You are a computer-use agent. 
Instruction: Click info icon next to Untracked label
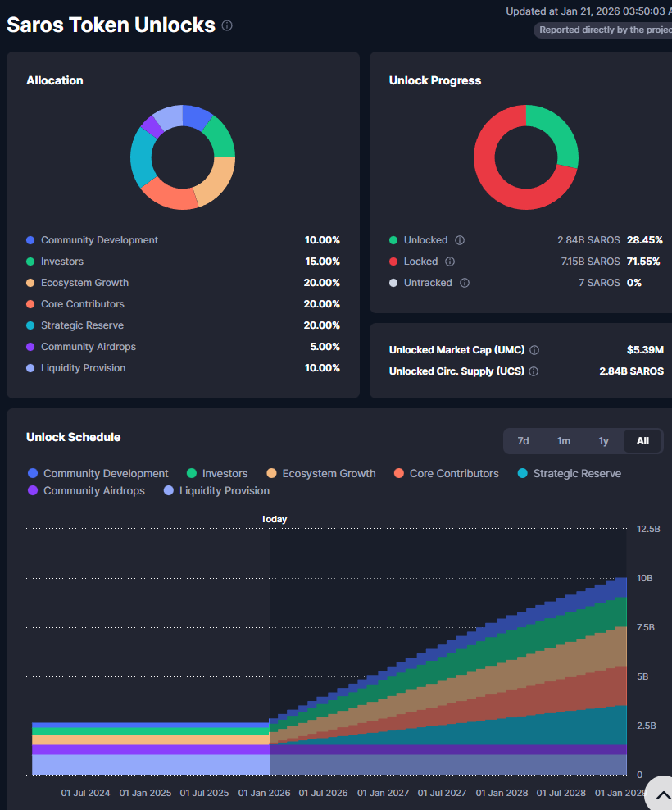point(465,283)
